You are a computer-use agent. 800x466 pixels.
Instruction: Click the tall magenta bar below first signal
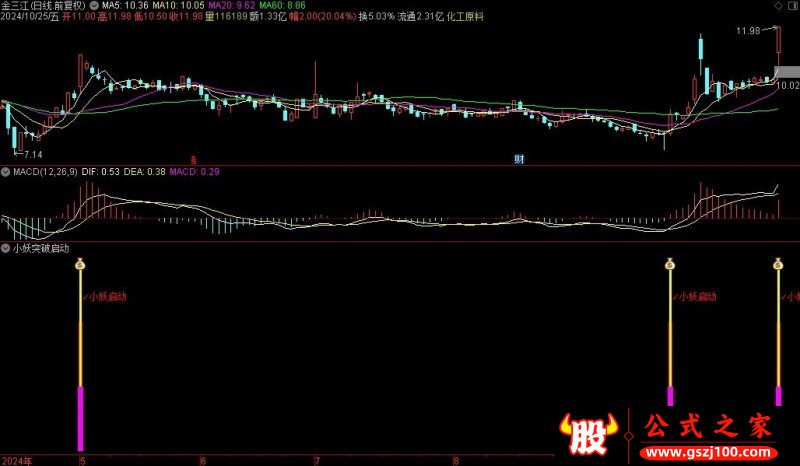pos(80,419)
